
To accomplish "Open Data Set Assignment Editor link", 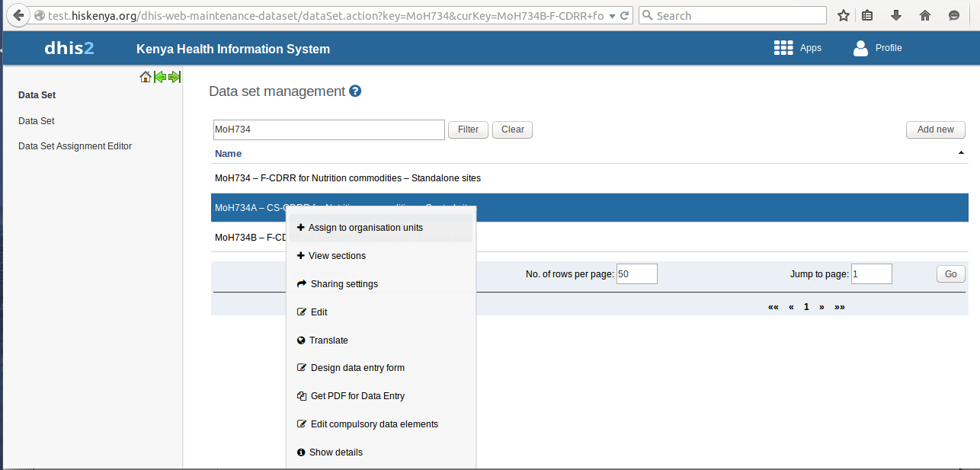I will pos(75,146).
